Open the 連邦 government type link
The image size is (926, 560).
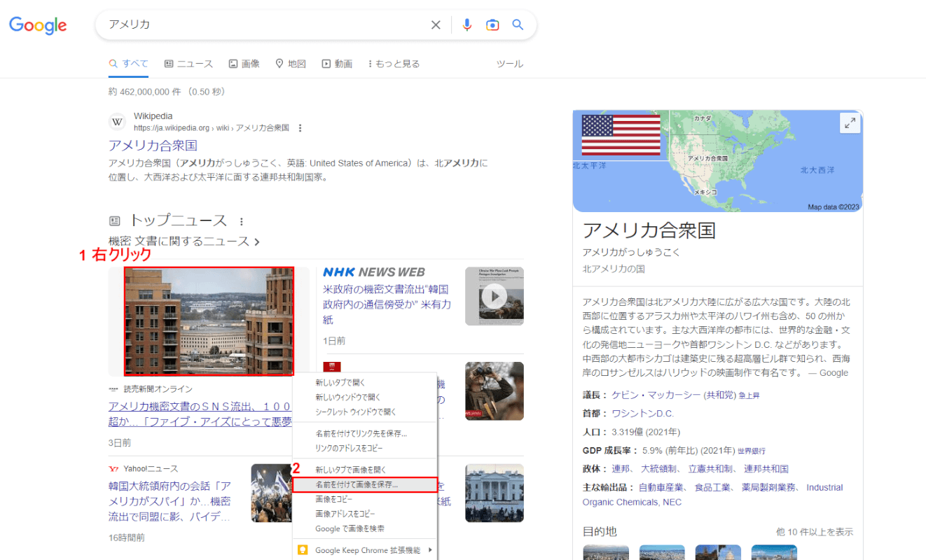click(x=621, y=469)
